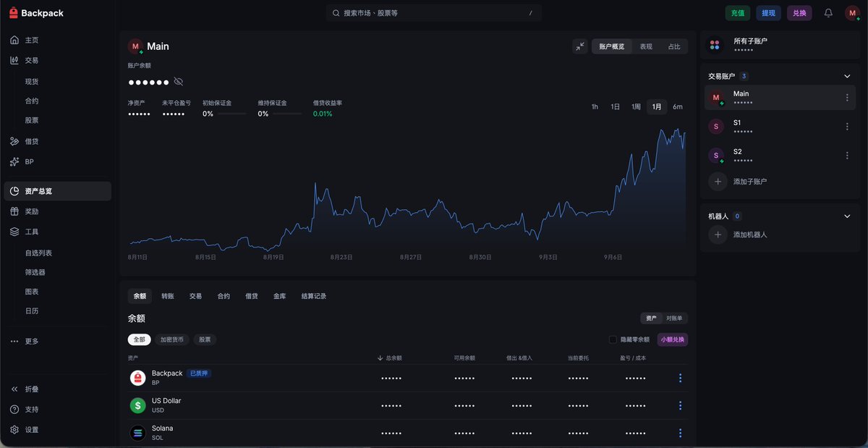This screenshot has width=868, height=448.
Task: Collapse the 机器人 section chevron
Action: pos(848,216)
